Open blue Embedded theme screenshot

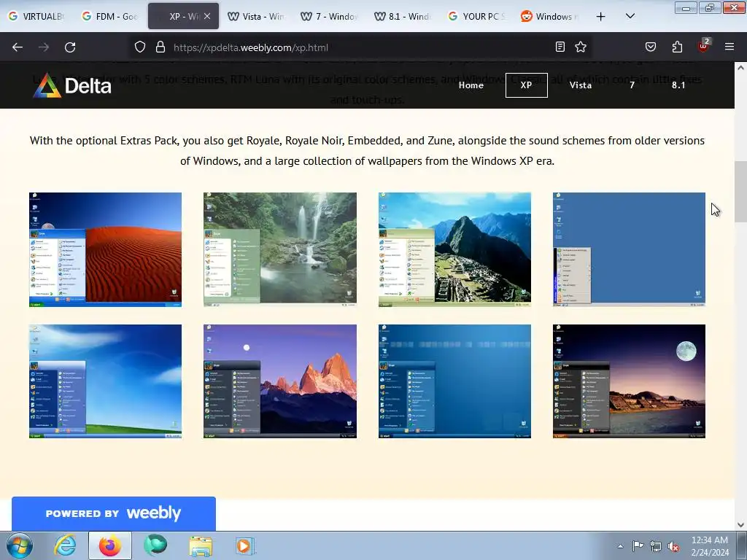454,381
